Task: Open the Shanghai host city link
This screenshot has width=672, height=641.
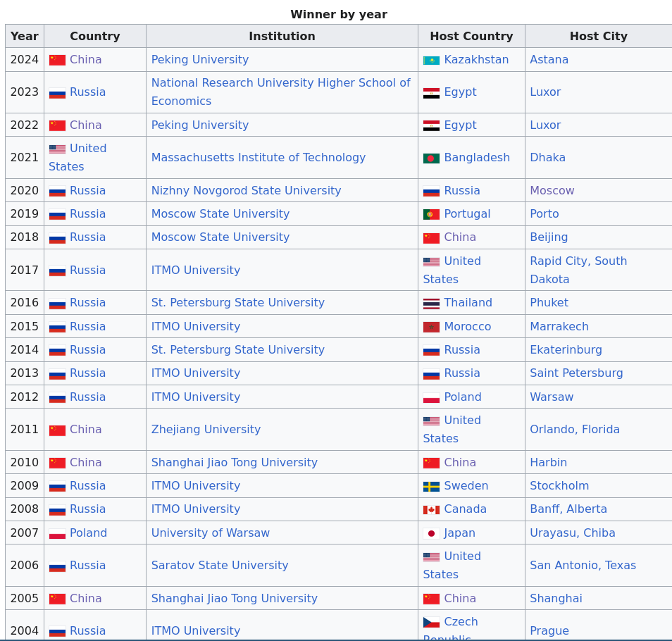Action: click(x=556, y=598)
